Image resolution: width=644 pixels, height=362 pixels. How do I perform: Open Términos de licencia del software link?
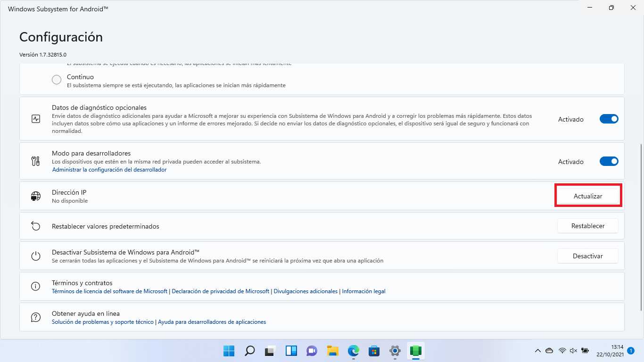click(x=109, y=291)
